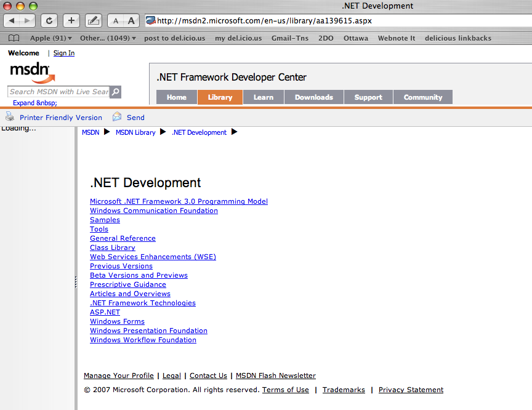
Task: Open the Downloads tab
Action: pos(314,97)
